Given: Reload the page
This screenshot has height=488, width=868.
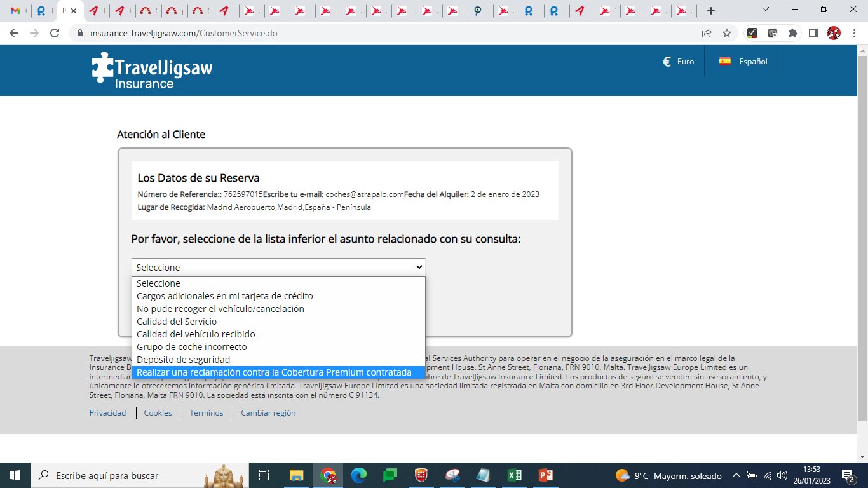Looking at the screenshot, I should click(x=55, y=33).
